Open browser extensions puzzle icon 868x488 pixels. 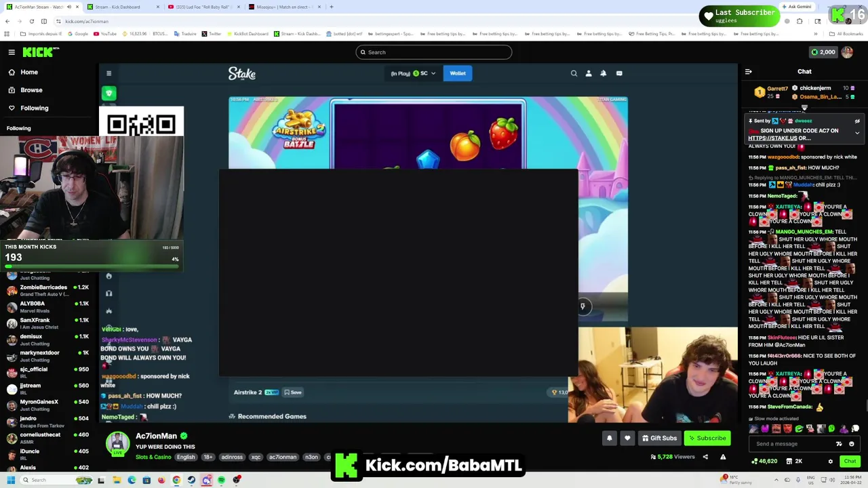point(800,21)
